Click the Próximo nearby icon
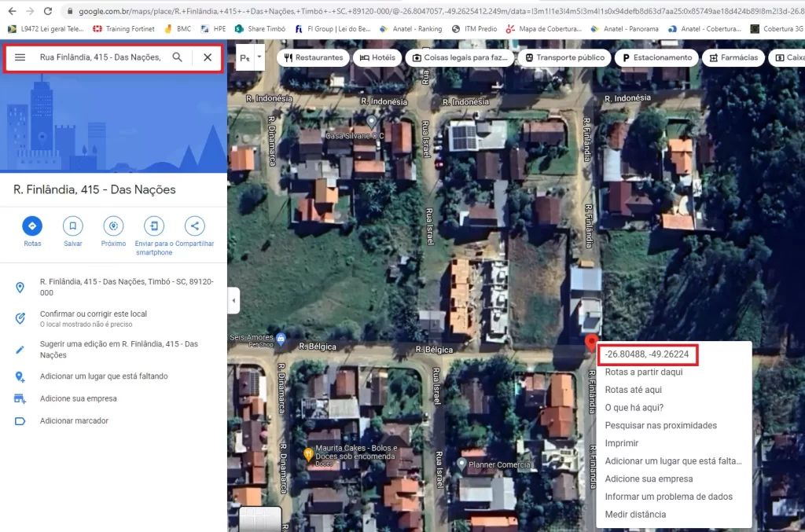The width and height of the screenshot is (805, 532). (113, 226)
